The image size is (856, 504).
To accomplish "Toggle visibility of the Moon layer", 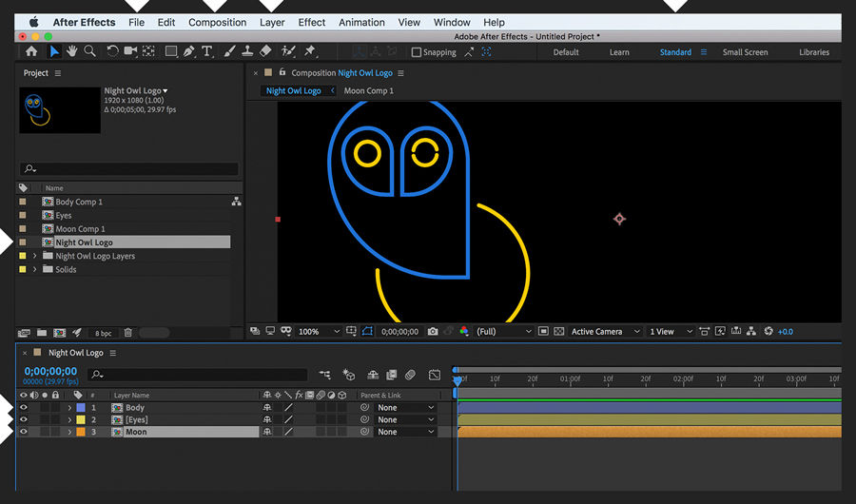I will pyautogui.click(x=24, y=432).
